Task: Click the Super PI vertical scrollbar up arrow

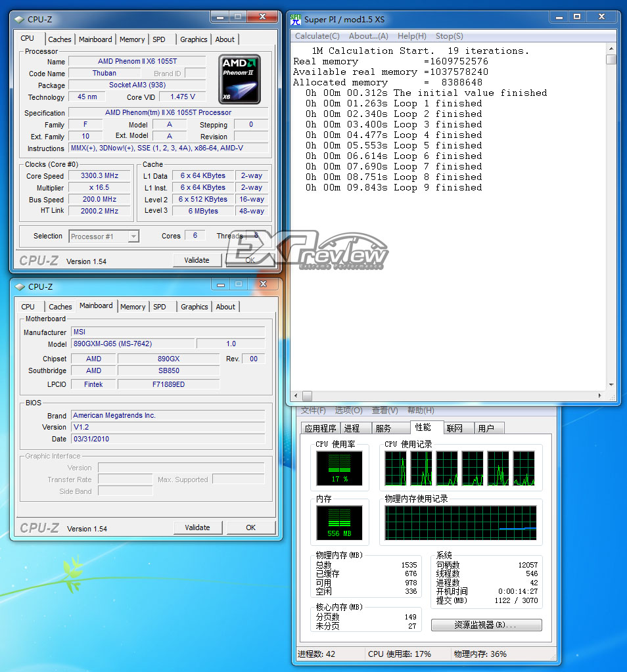Action: (x=611, y=49)
